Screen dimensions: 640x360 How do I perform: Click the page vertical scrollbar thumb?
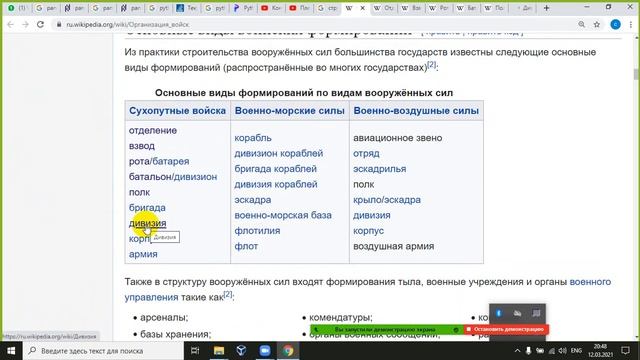636,74
